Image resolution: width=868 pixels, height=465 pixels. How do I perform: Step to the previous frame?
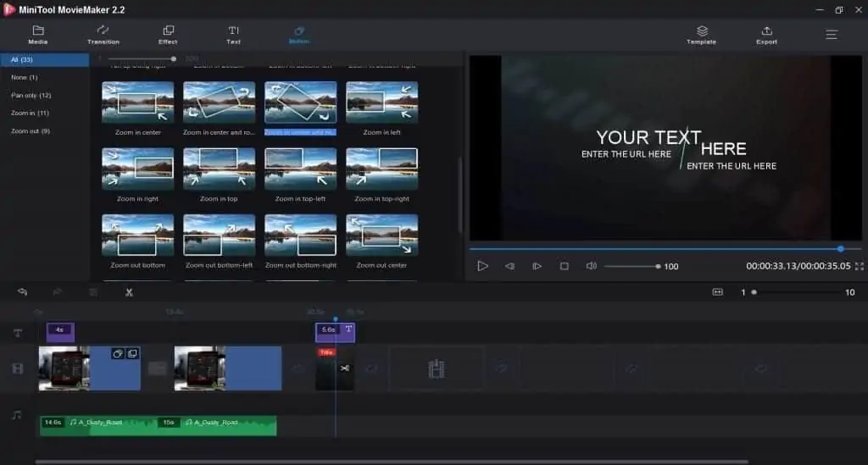(x=509, y=266)
